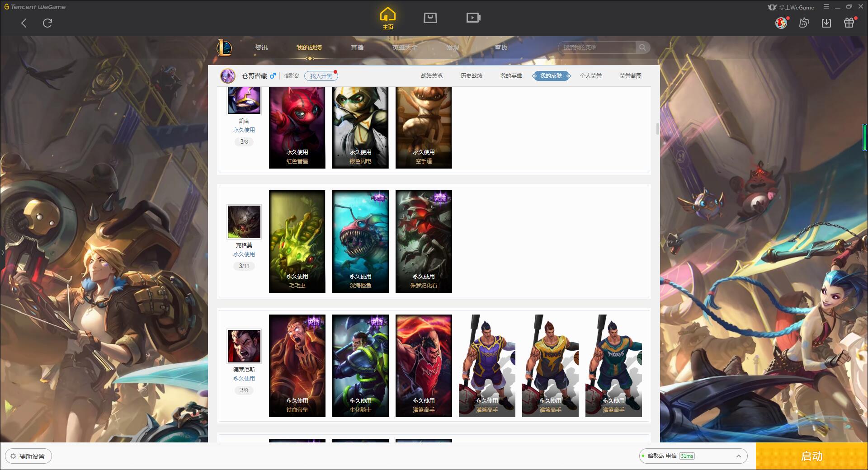Image resolution: width=868 pixels, height=470 pixels.
Task: Open the red-jersey 灌篮高手 skin splash card
Action: [x=424, y=366]
